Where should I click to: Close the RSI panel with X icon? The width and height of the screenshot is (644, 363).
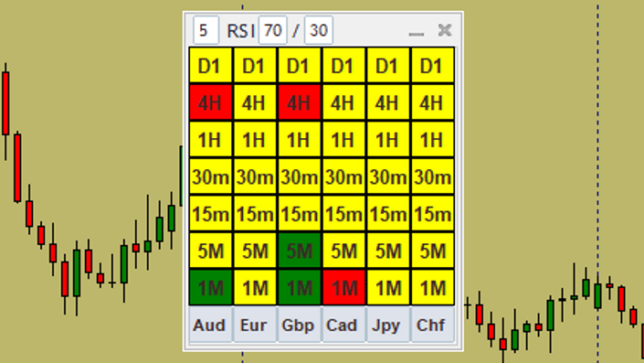(445, 30)
